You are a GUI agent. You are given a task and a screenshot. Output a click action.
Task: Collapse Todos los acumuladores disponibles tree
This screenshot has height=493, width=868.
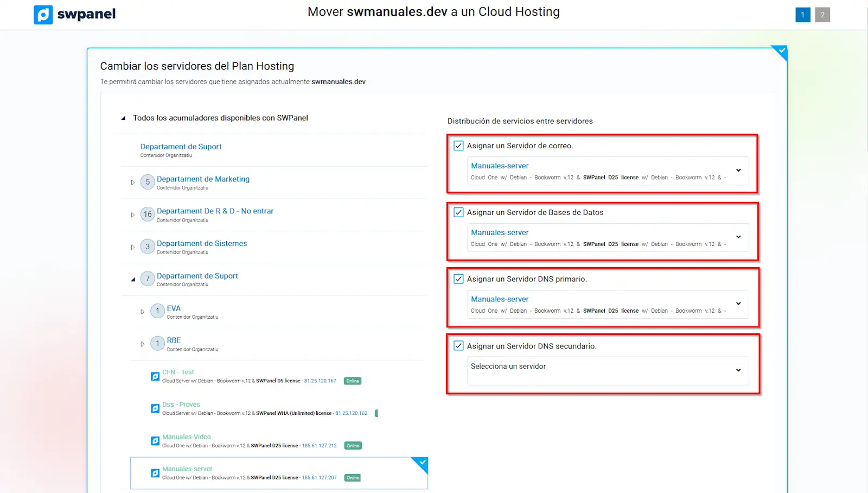123,118
